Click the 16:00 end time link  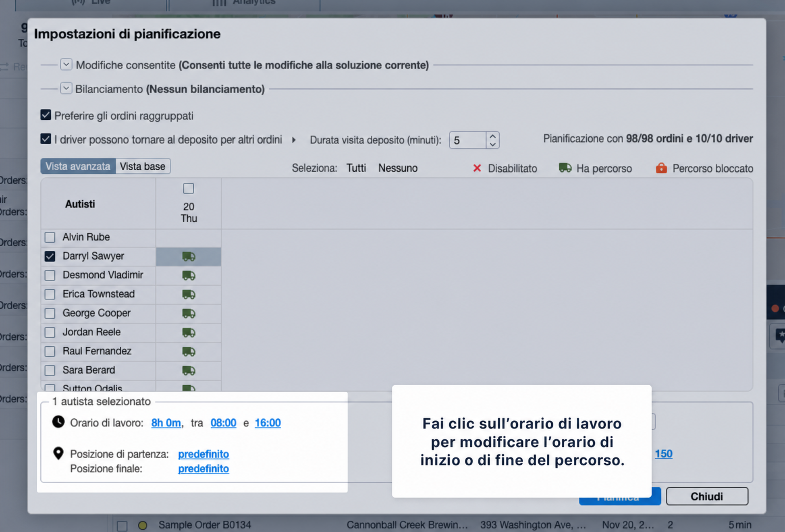tap(268, 423)
